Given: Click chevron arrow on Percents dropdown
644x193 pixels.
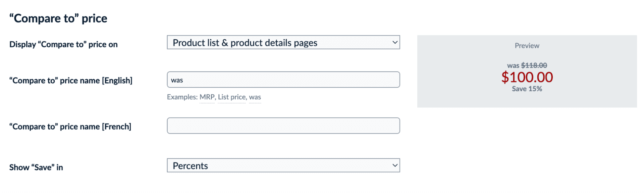Looking at the screenshot, I should coord(395,165).
